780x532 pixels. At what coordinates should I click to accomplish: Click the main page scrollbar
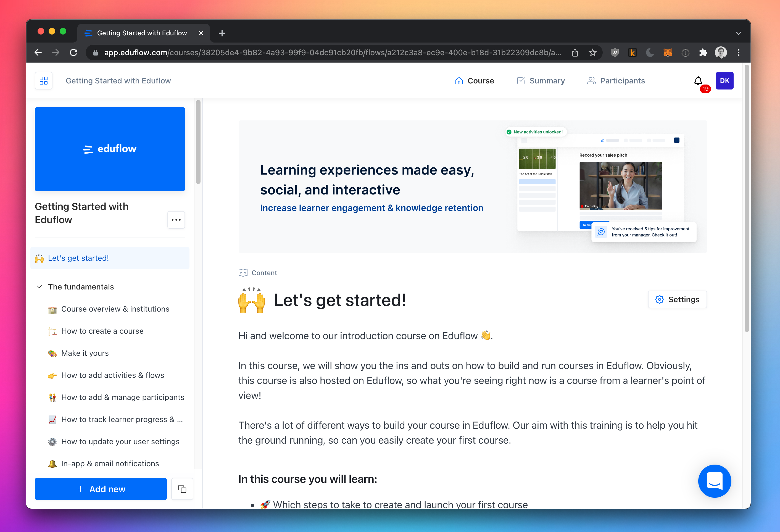coord(746,198)
